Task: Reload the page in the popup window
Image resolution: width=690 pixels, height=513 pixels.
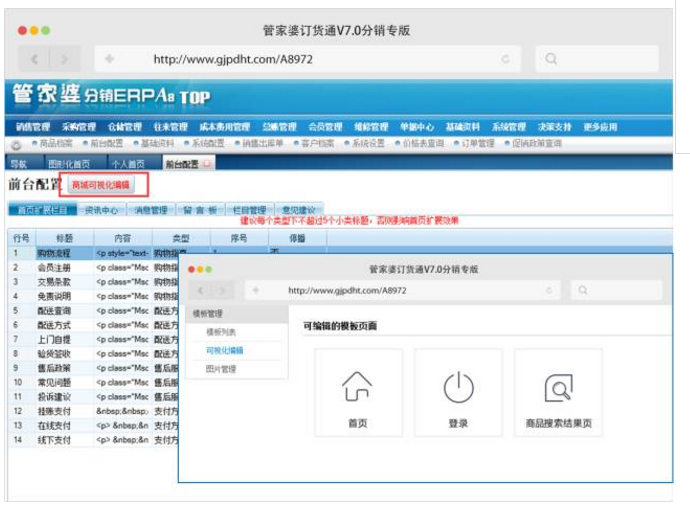Action: (549, 290)
